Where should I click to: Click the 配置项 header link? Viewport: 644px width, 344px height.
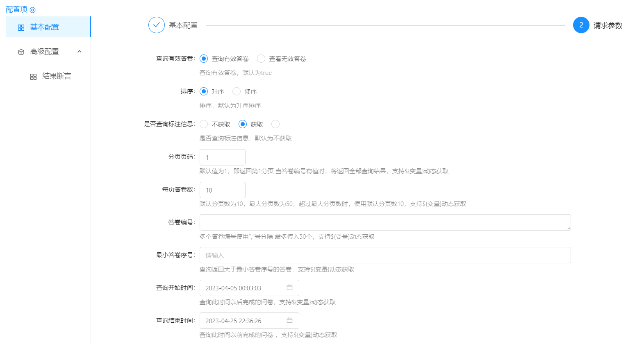point(16,9)
